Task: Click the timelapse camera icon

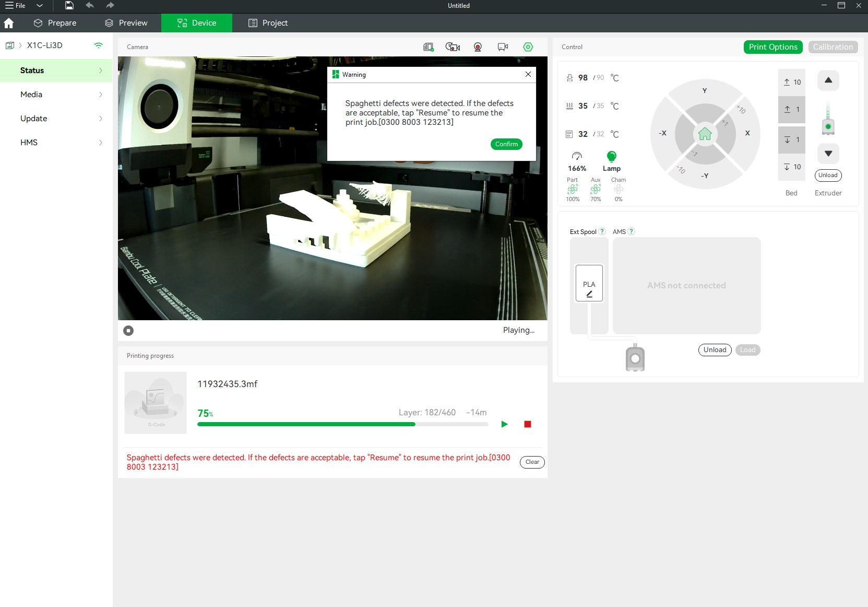Action: click(453, 47)
